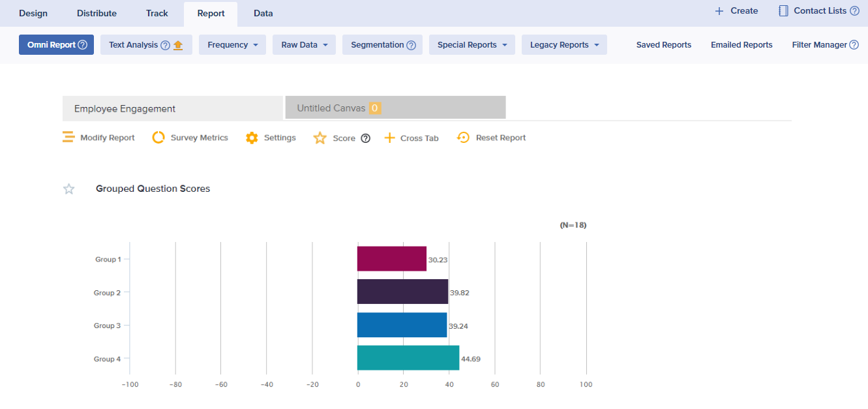
Task: Switch to the Distribute tab
Action: [97, 13]
